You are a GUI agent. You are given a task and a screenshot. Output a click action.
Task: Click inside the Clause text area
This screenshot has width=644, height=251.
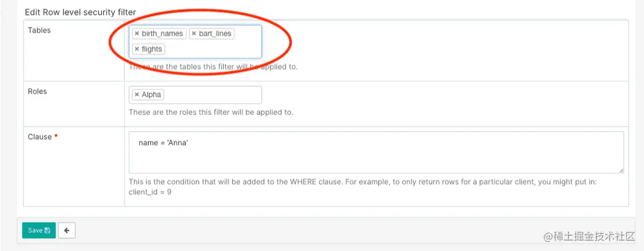click(x=376, y=153)
